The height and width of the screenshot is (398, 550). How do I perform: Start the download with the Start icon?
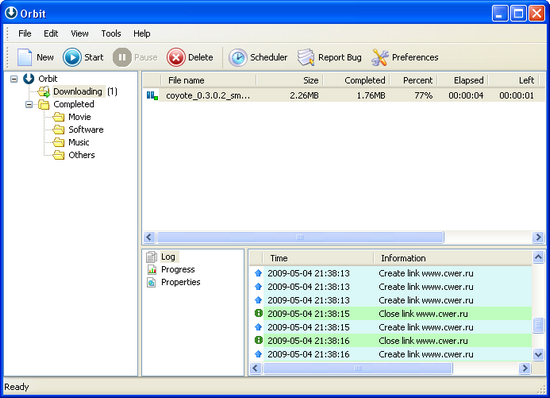tap(72, 57)
